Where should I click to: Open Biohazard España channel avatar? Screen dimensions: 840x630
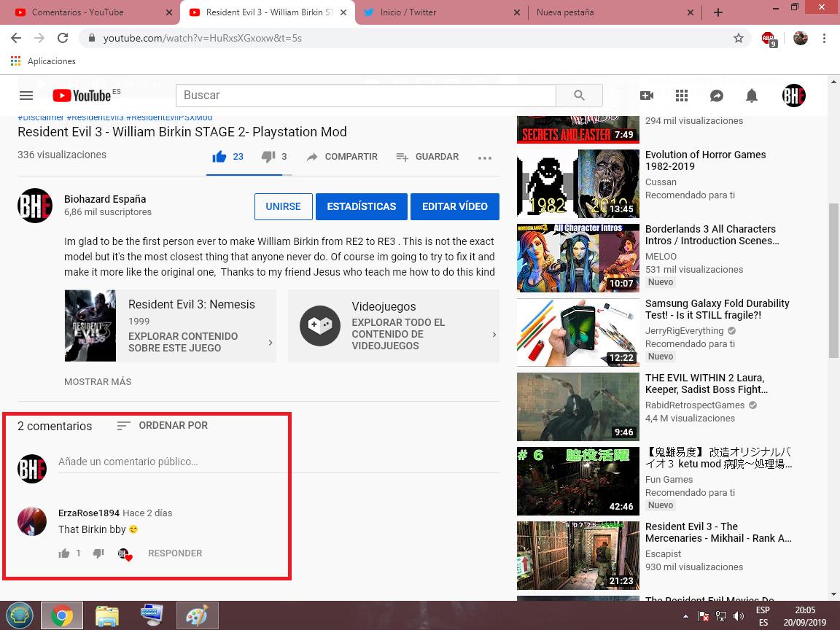click(x=35, y=205)
